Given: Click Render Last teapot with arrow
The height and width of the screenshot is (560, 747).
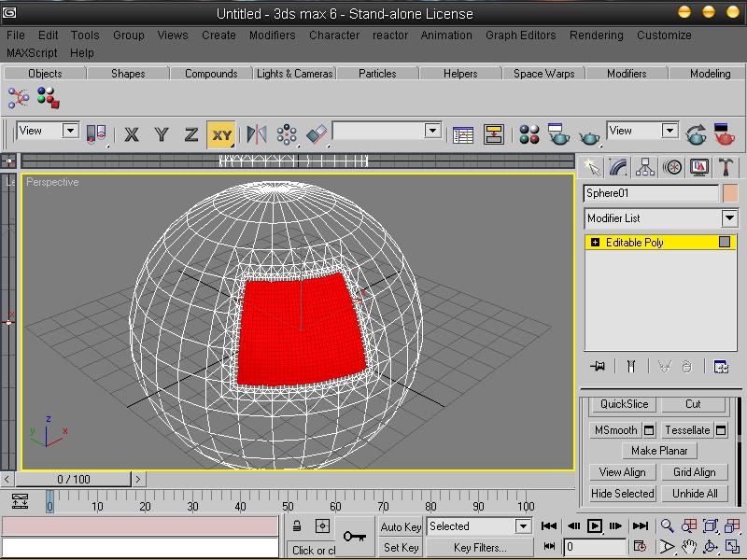Looking at the screenshot, I should 696,134.
